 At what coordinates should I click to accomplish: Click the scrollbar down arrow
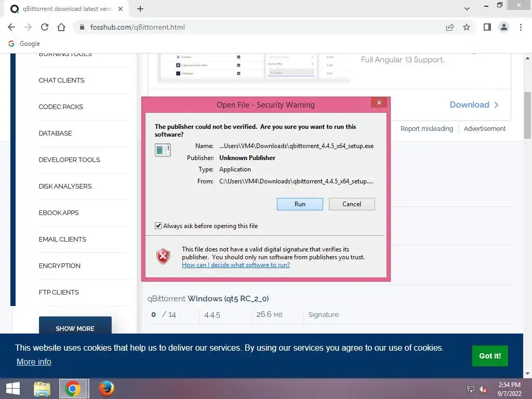pyautogui.click(x=527, y=374)
